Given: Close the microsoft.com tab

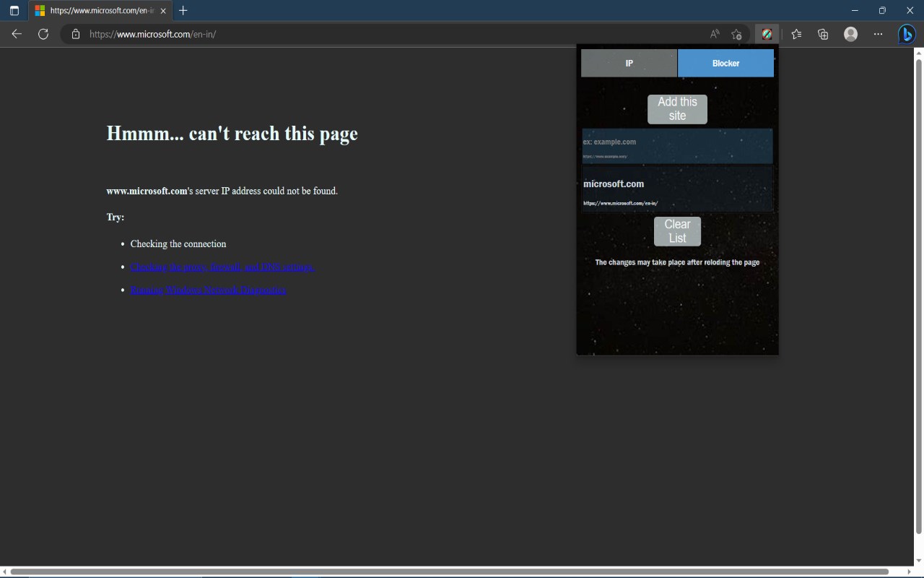Looking at the screenshot, I should [163, 11].
